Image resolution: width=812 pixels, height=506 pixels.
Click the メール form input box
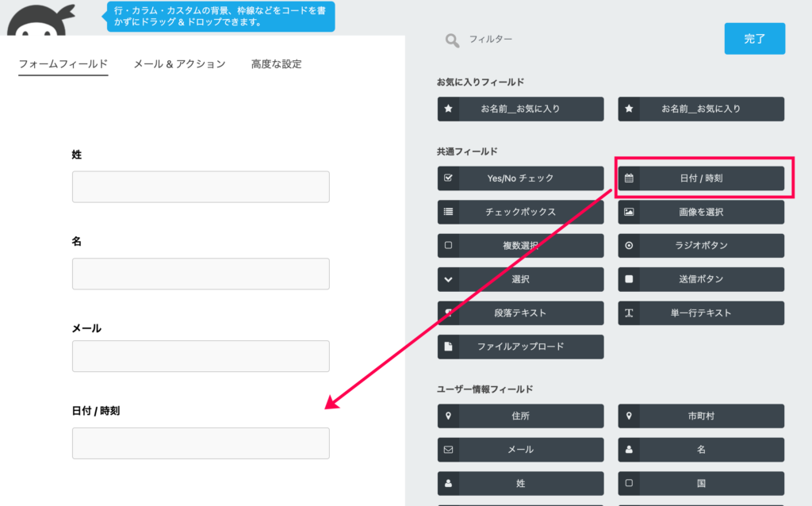coord(201,356)
